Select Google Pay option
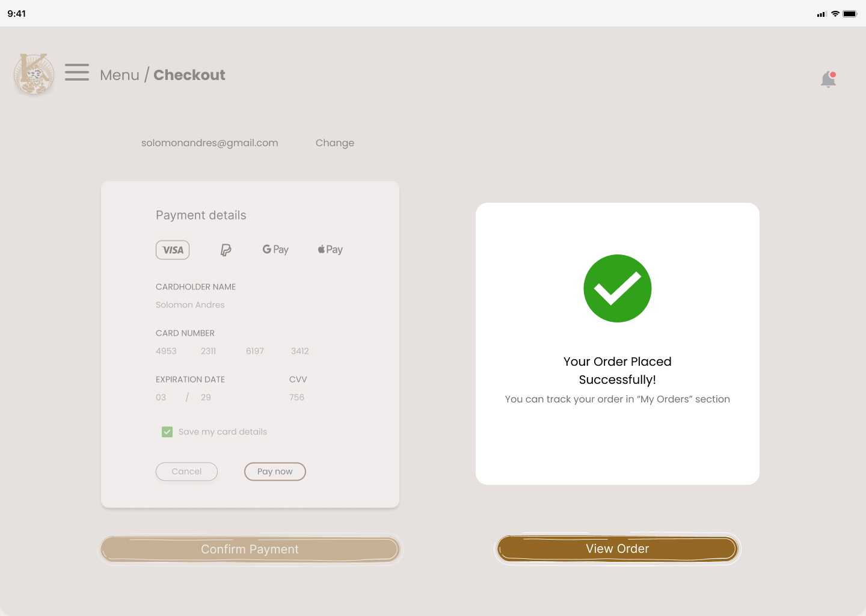This screenshot has width=866, height=616. coord(275,250)
